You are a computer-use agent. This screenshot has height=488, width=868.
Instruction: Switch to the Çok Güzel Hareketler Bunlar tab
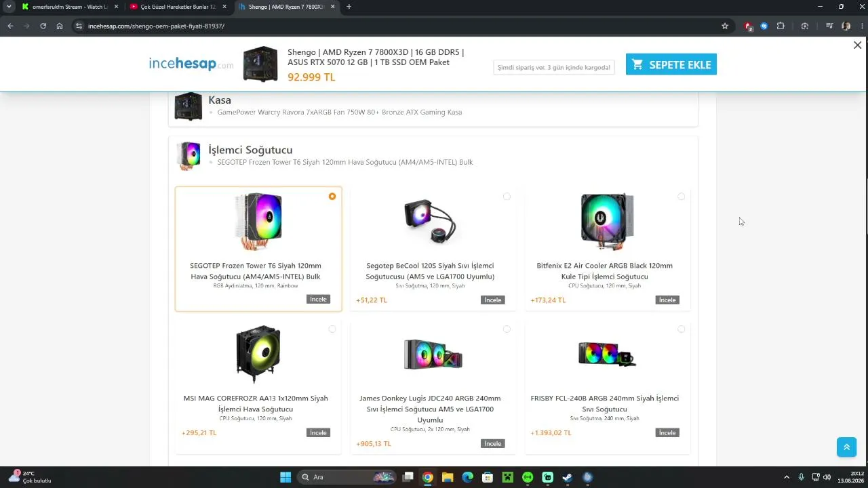pos(178,7)
